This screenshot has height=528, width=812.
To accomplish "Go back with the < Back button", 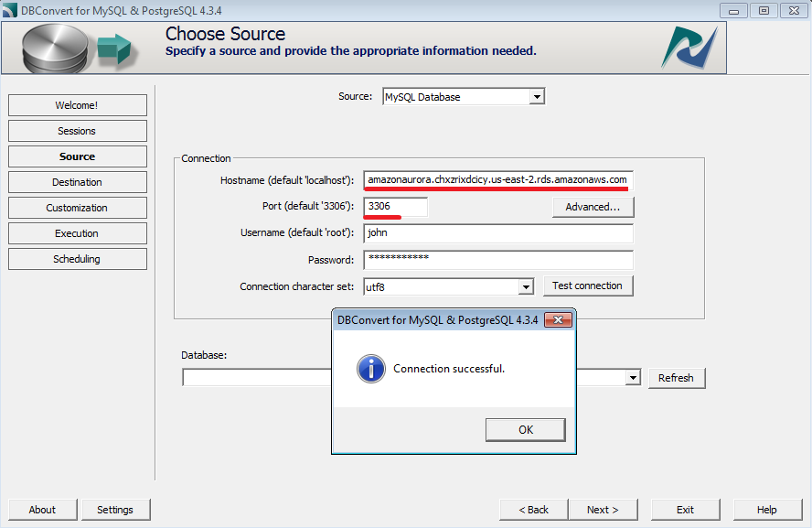I will (533, 510).
